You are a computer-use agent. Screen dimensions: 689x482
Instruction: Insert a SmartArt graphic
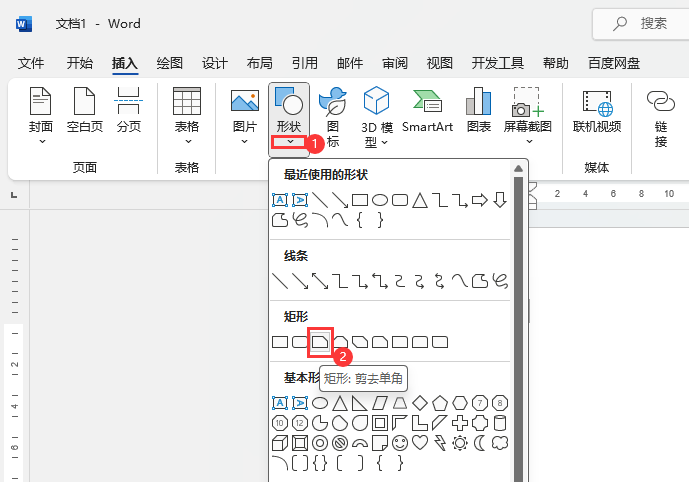427,111
